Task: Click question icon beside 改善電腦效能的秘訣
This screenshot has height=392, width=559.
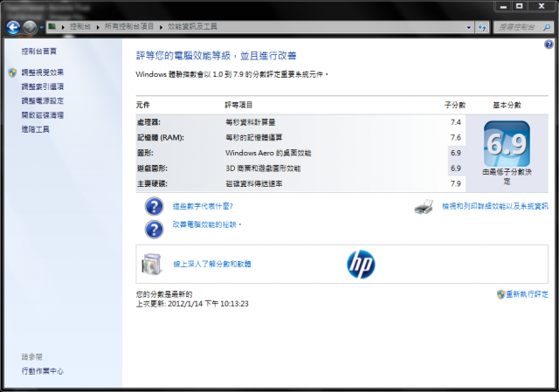Action: point(154,229)
